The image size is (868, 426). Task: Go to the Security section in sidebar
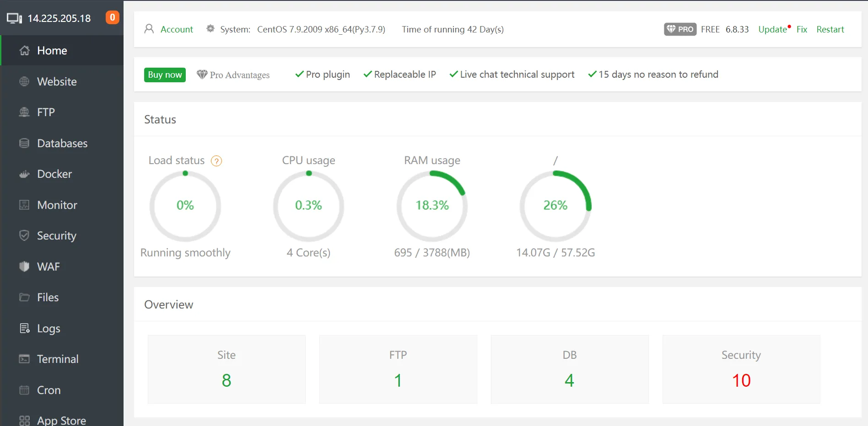56,236
